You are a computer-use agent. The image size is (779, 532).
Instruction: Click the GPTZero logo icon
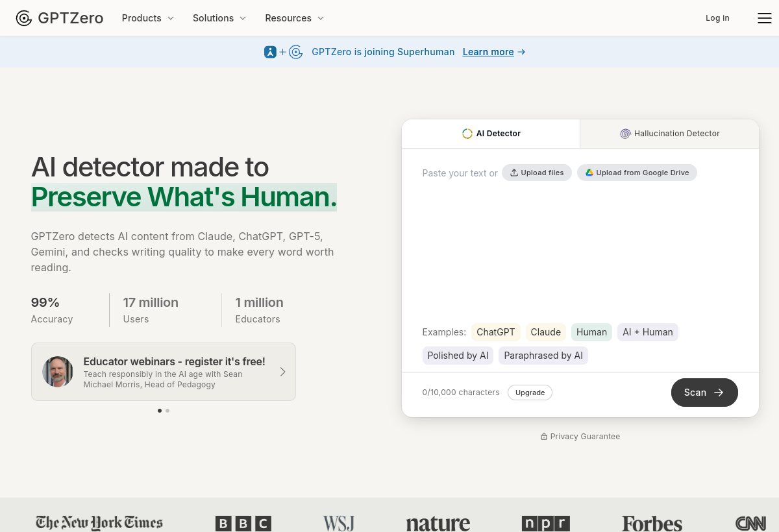(x=24, y=18)
